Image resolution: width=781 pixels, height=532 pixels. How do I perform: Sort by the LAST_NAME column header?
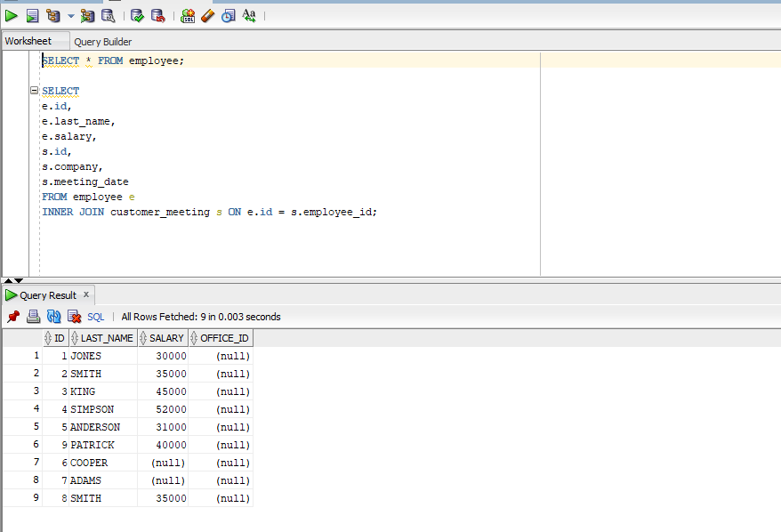coord(103,338)
